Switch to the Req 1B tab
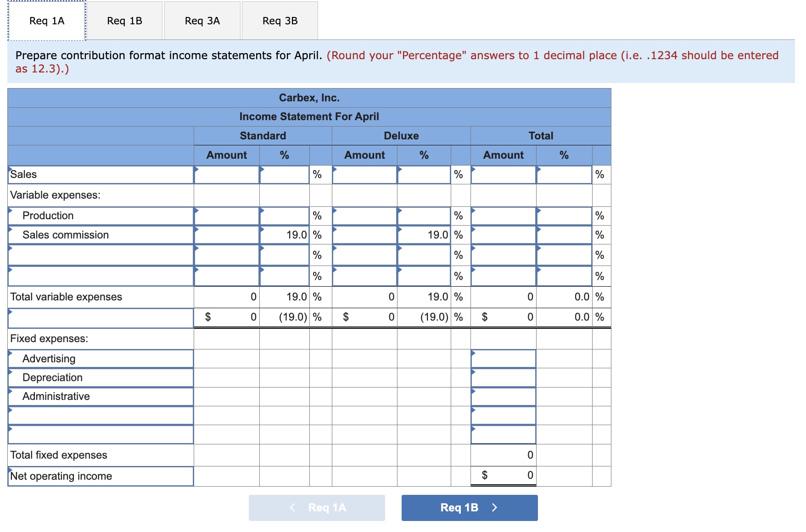 (x=124, y=20)
